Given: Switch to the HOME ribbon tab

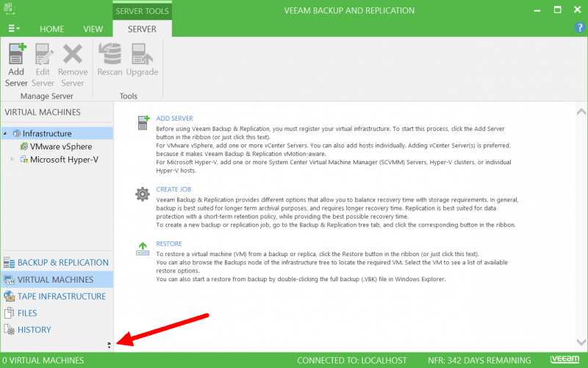Looking at the screenshot, I should click(x=51, y=29).
